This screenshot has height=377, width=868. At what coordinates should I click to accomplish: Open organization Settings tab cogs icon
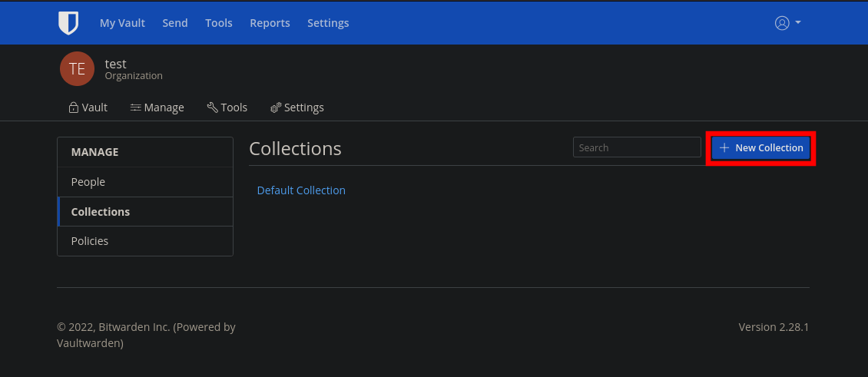(276, 107)
